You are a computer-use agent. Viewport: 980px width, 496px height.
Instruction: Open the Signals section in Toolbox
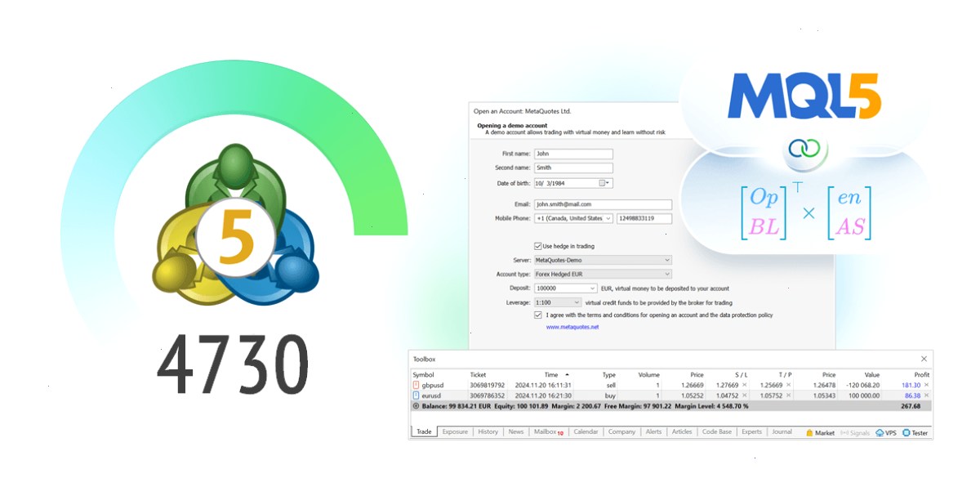point(855,432)
